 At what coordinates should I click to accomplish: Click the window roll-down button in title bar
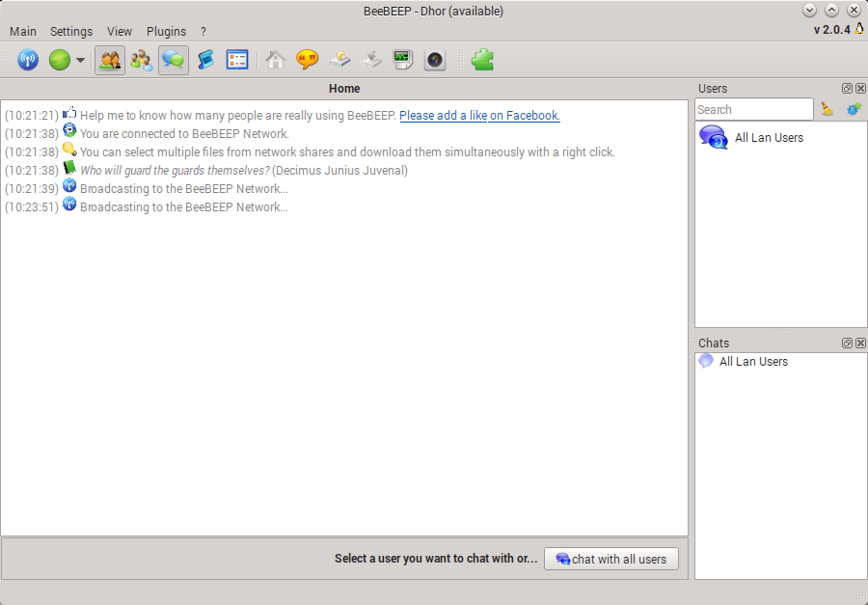(809, 10)
